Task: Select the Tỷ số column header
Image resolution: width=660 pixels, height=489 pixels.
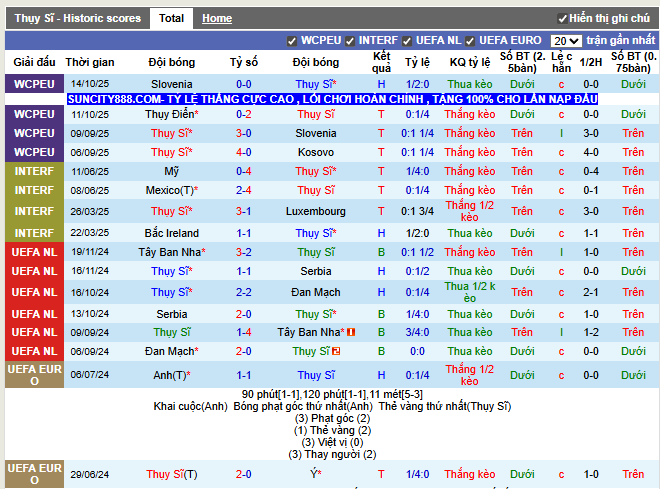Action: pyautogui.click(x=244, y=62)
